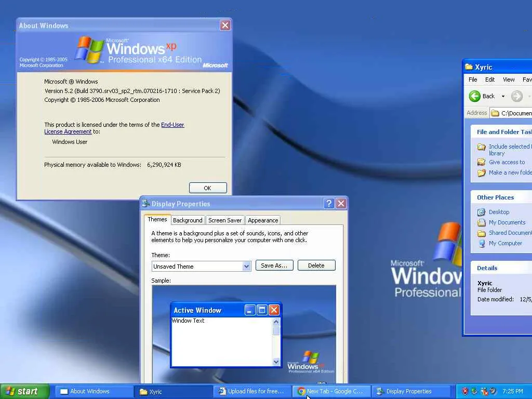
Task: Open the Theme dropdown list
Action: click(x=247, y=267)
